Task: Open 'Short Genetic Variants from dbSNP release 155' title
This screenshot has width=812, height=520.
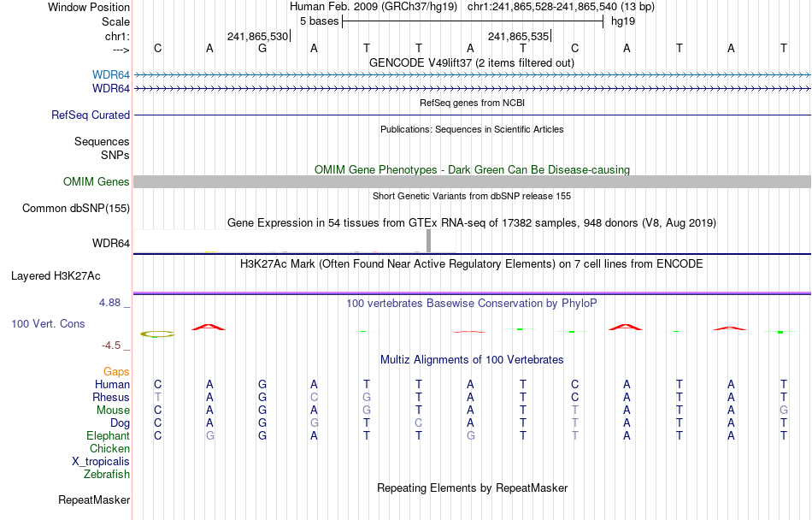Action: tap(471, 196)
